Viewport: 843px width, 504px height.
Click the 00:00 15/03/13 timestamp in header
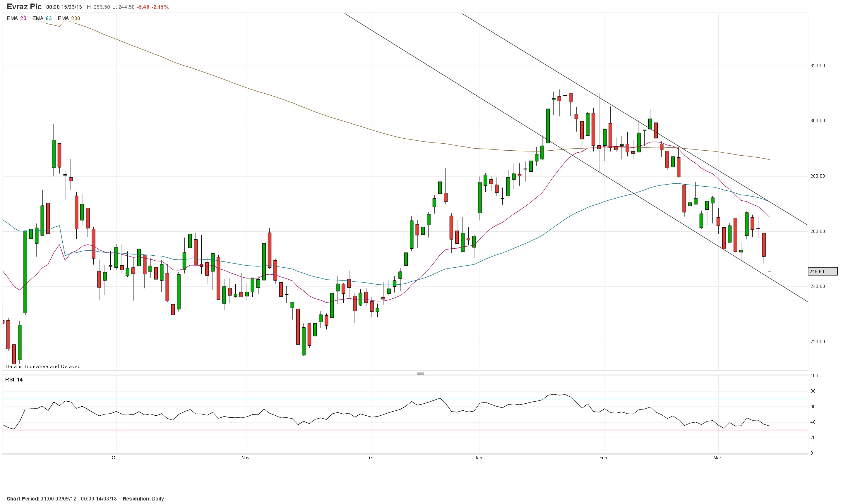click(x=64, y=7)
